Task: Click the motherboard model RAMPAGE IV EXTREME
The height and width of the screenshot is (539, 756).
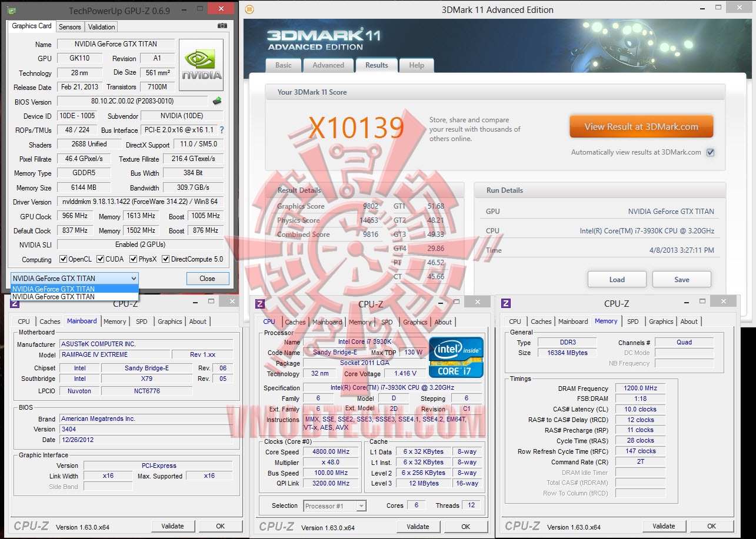Action: pyautogui.click(x=114, y=355)
